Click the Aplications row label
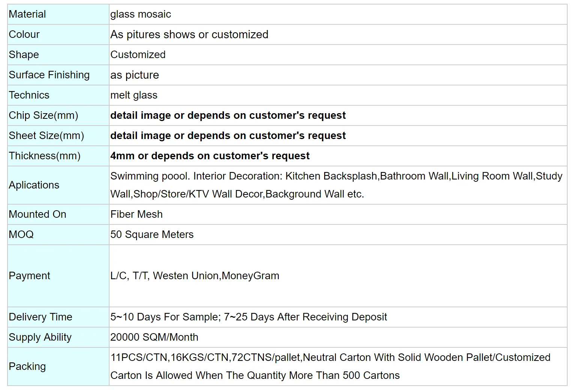The width and height of the screenshot is (574, 392). pos(34,185)
